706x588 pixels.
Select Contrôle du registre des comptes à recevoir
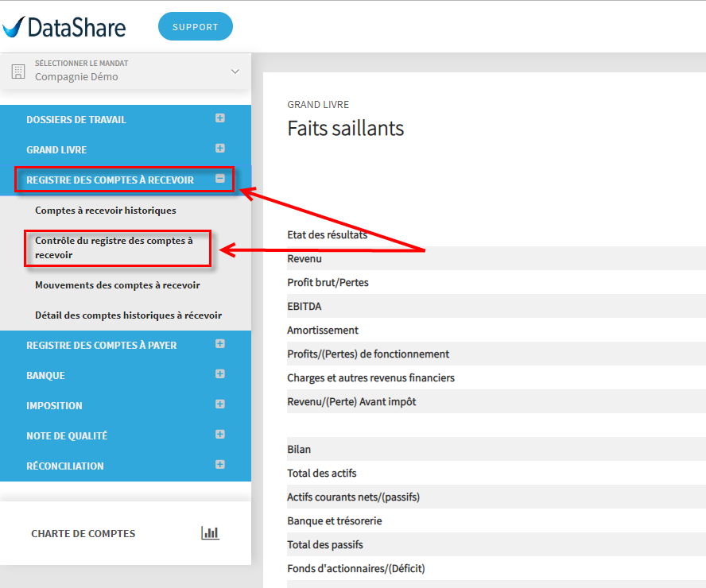(x=114, y=247)
